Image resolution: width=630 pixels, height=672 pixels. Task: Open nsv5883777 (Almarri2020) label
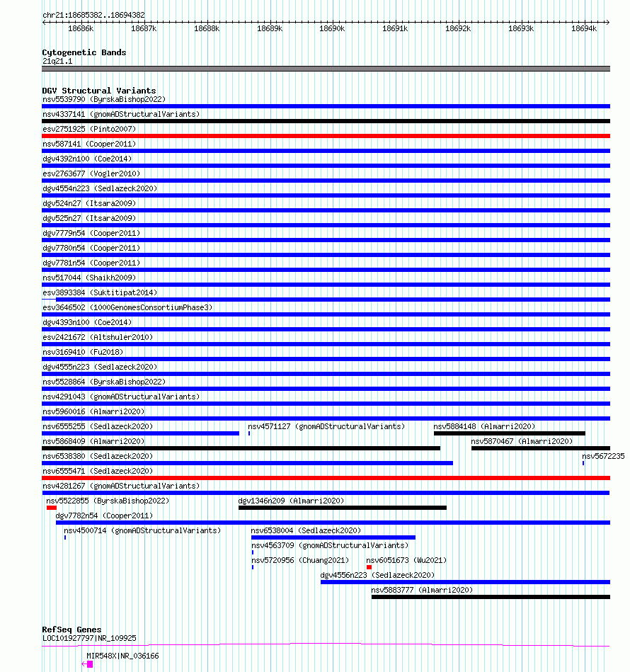tap(422, 590)
